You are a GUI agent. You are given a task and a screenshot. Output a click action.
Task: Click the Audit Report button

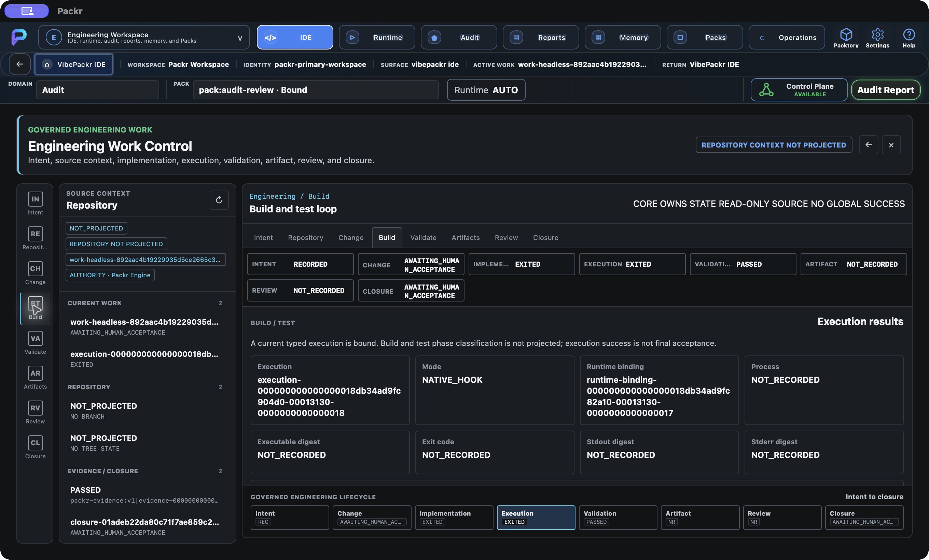885,90
